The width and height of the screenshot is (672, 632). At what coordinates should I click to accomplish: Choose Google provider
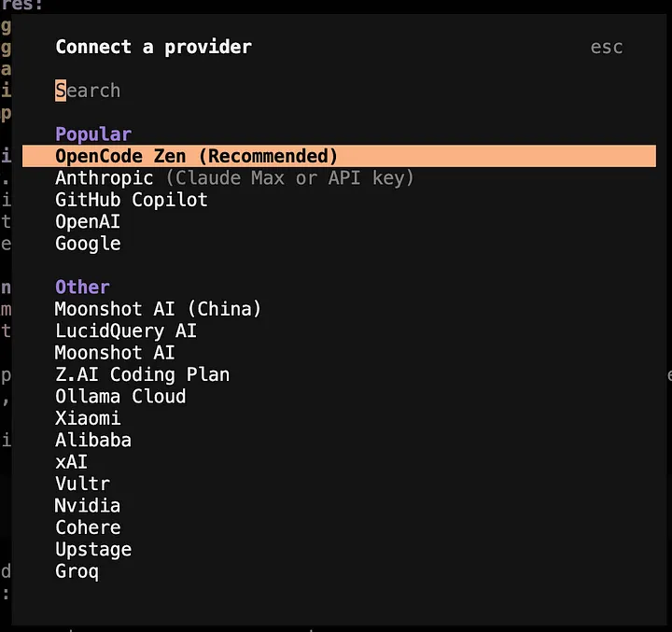tap(88, 244)
